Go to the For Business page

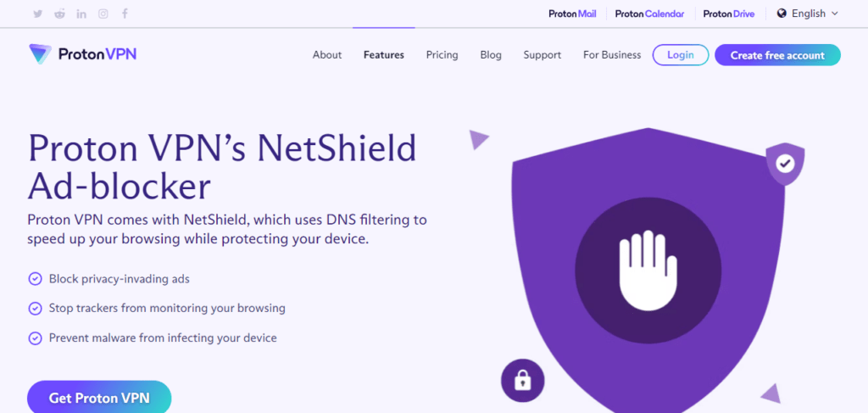(x=612, y=55)
